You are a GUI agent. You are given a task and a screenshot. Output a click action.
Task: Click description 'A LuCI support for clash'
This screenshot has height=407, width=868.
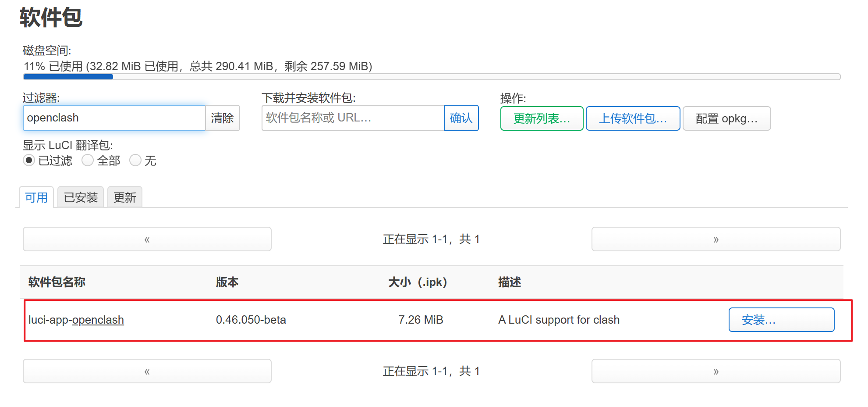[x=559, y=320]
